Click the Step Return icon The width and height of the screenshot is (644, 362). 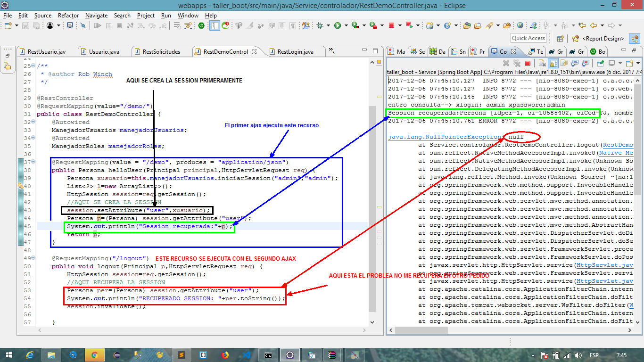click(x=163, y=25)
